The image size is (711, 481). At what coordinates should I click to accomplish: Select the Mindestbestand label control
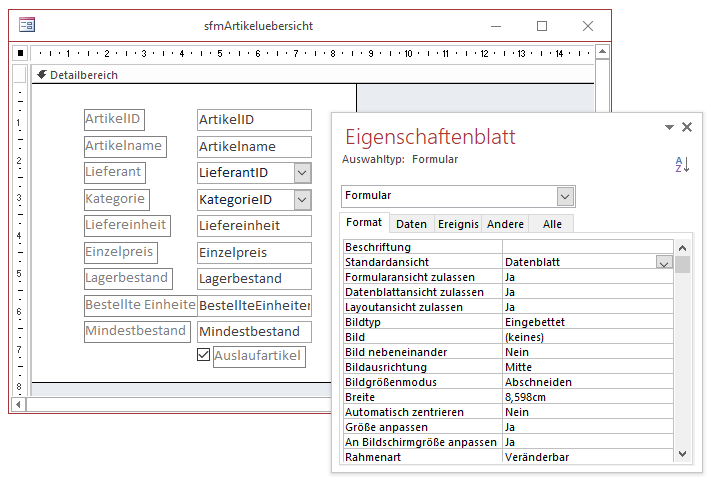[137, 331]
